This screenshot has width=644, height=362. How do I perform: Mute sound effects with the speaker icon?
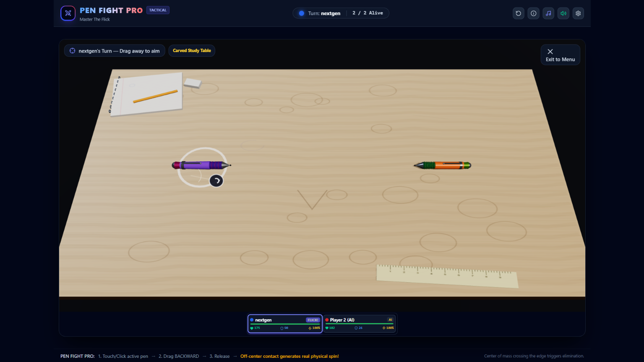pos(563,13)
